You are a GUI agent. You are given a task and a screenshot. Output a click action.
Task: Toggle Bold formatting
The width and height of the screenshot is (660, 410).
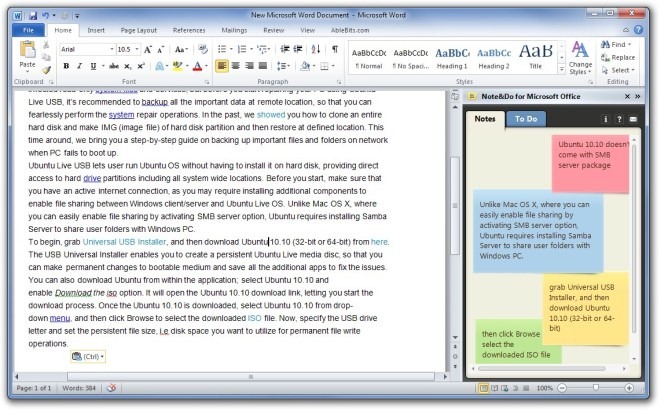[x=66, y=66]
